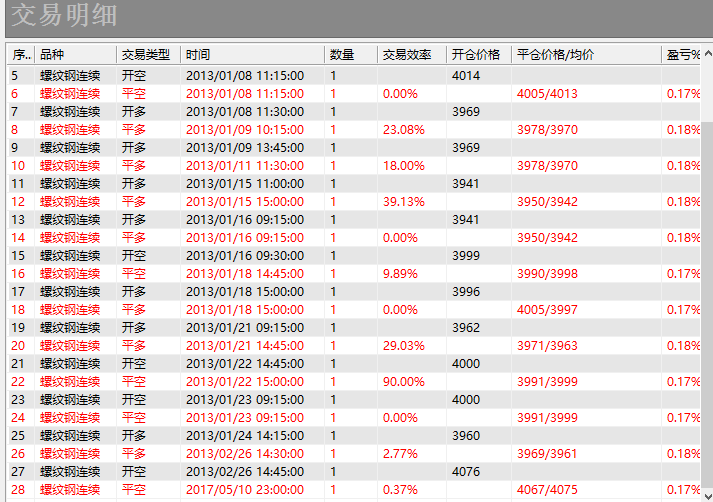Screen dimensions: 713x502
Task: Sort by 品种 column header
Action: click(75, 55)
